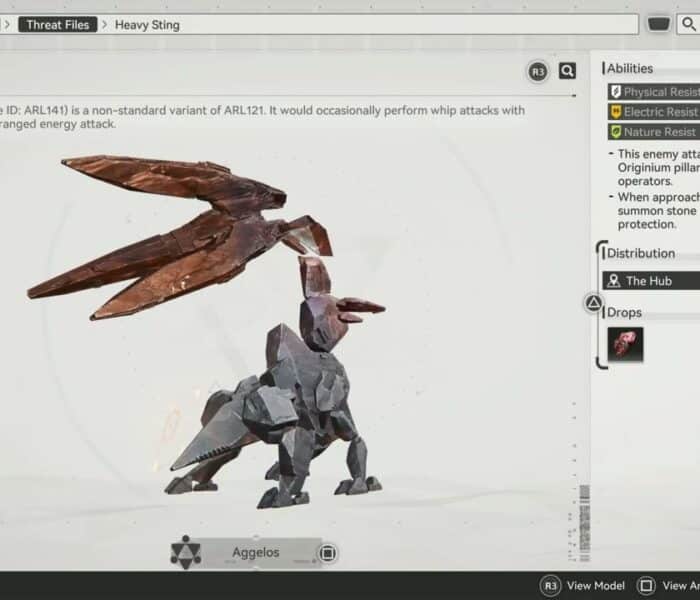The image size is (700, 600).
Task: Click the square button next to Aggelos
Action: [x=327, y=553]
